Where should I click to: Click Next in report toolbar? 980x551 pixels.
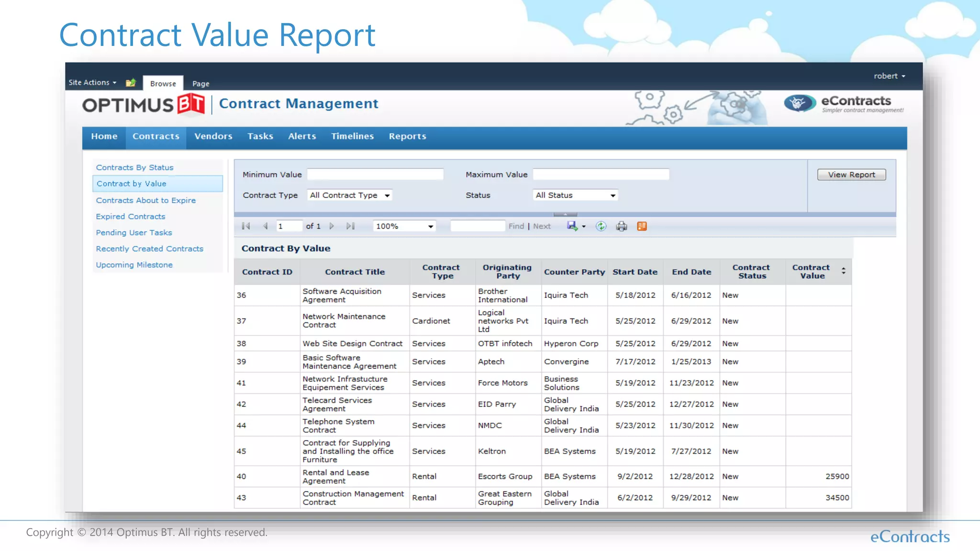[542, 226]
